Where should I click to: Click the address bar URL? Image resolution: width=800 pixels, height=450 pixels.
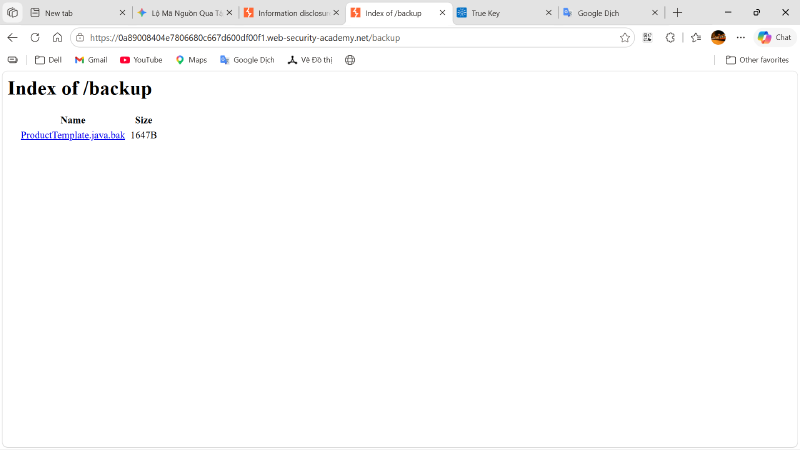245,38
